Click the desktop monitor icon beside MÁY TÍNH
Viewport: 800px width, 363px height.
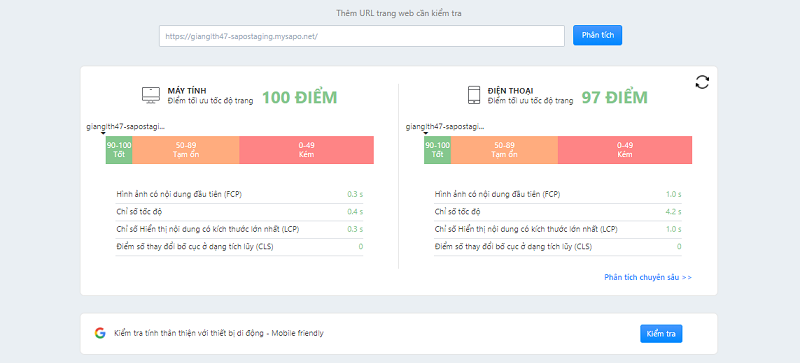[x=151, y=95]
